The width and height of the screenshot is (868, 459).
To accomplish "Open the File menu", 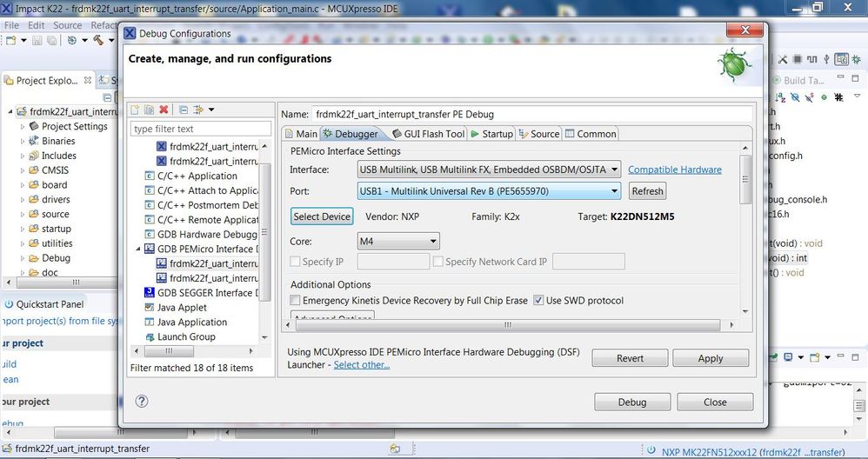I will pyautogui.click(x=11, y=25).
